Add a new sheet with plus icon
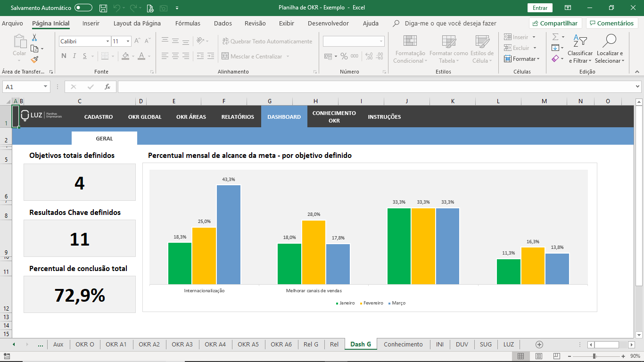 [x=539, y=345]
